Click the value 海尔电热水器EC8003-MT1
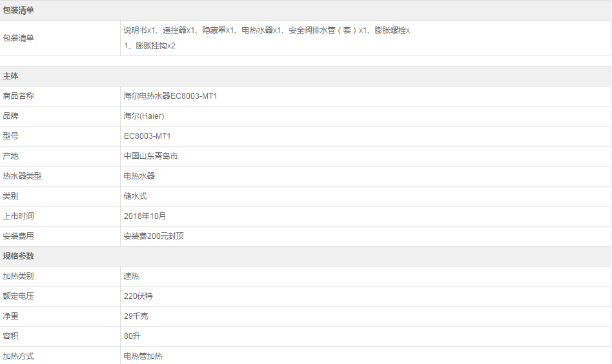This screenshot has height=364, width=612. point(170,96)
